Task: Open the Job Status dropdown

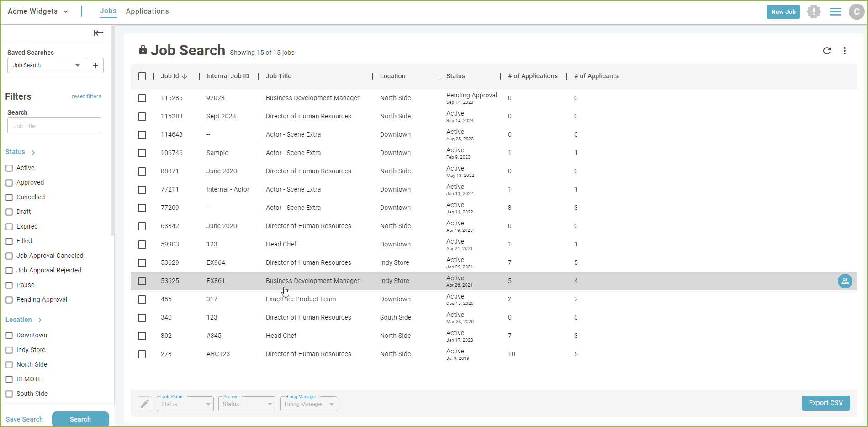Action: 185,404
